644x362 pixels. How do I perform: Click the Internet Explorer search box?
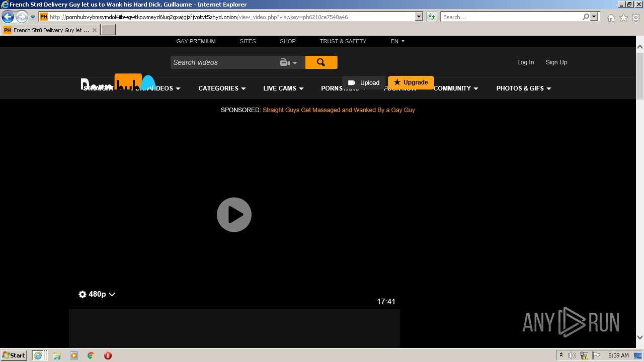(x=511, y=17)
